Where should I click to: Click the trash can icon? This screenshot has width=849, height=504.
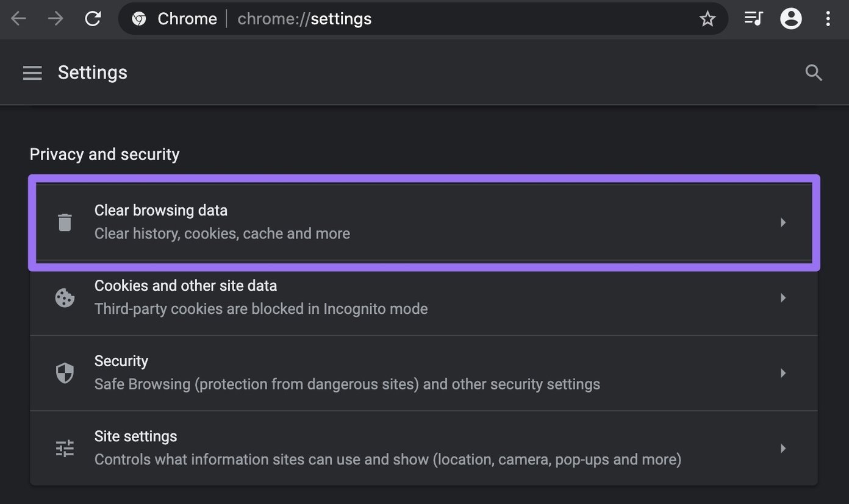click(x=65, y=222)
